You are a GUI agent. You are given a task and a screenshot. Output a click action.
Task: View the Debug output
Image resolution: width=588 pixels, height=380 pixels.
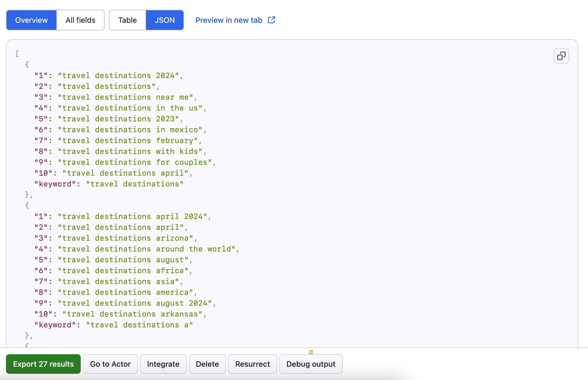pos(311,364)
